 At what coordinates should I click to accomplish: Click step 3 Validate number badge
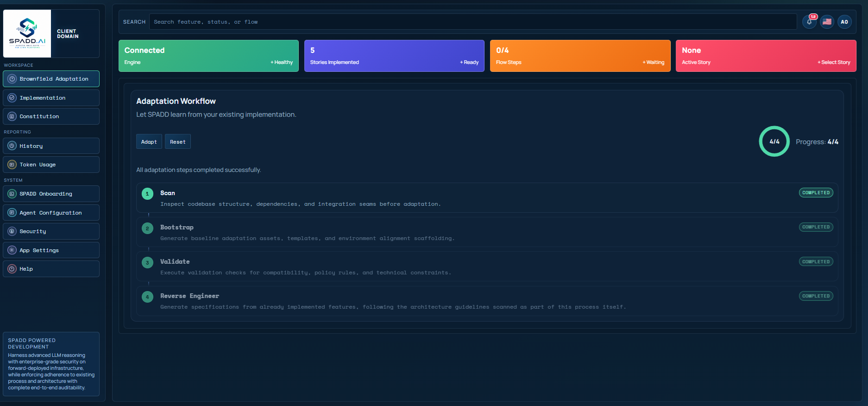[147, 262]
